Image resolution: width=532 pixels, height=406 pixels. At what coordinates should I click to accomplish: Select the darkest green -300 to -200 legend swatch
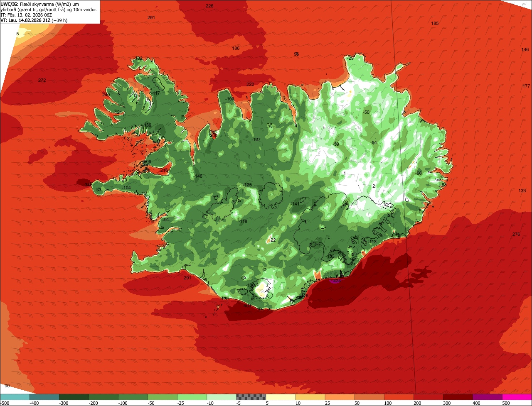point(74,397)
